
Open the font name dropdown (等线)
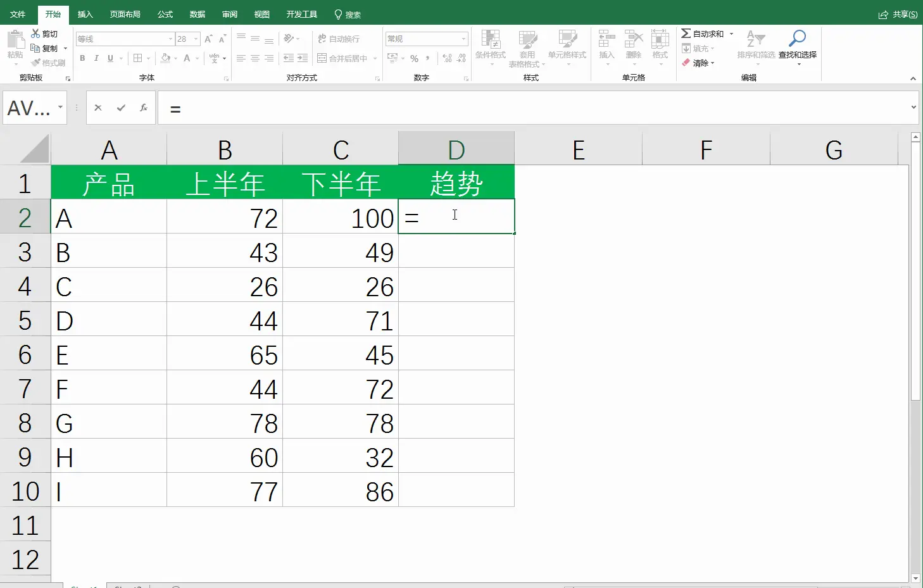click(170, 39)
